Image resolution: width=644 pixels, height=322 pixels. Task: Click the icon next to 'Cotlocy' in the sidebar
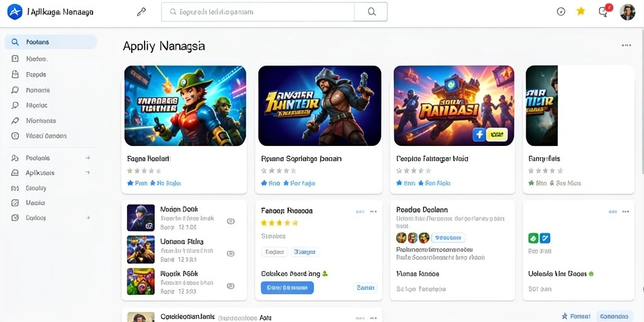click(15, 218)
